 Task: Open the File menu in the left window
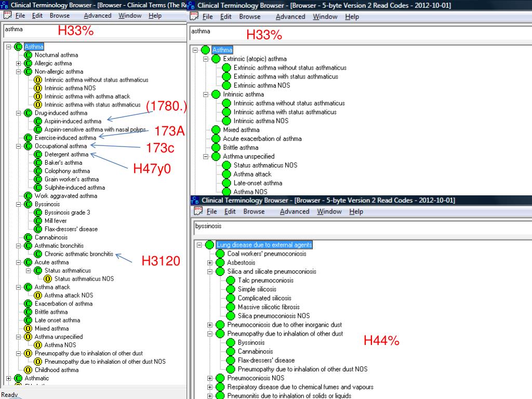point(20,16)
